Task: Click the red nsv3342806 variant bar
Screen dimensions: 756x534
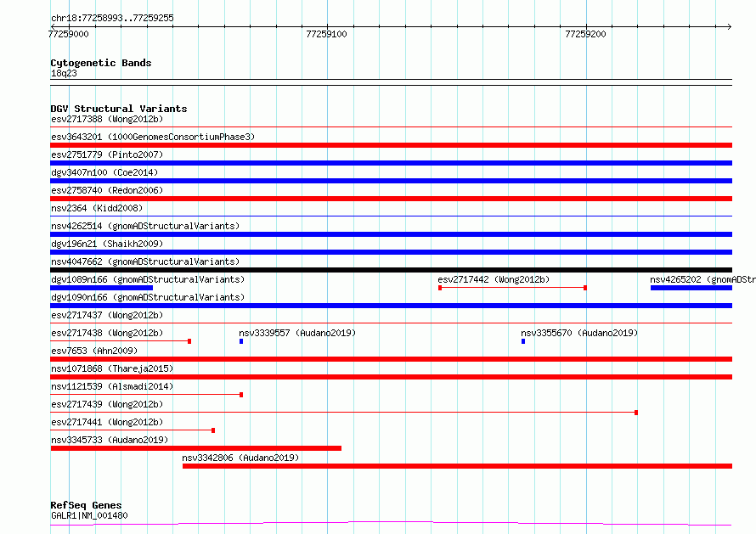Action: click(x=457, y=466)
